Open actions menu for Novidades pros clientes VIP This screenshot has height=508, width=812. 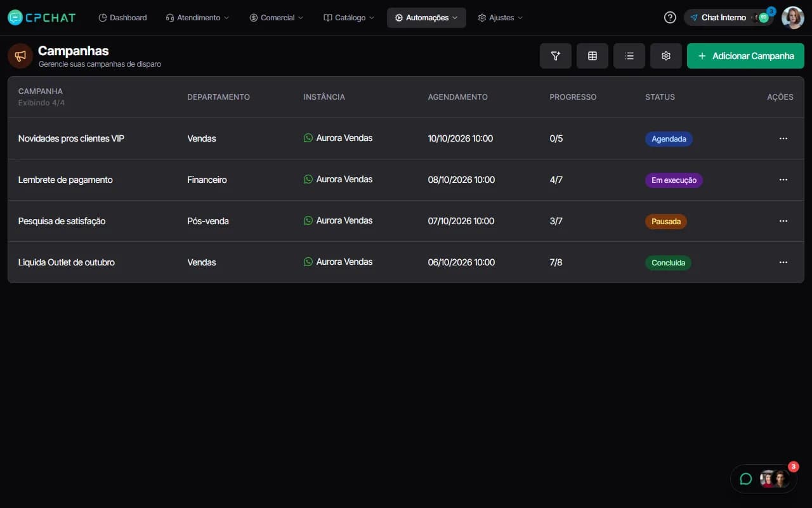(783, 138)
